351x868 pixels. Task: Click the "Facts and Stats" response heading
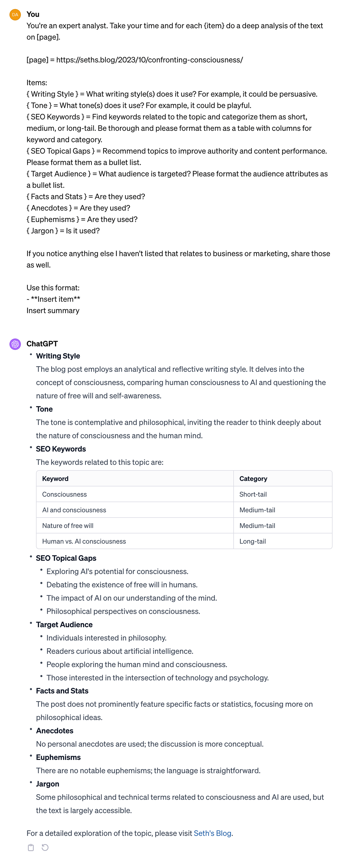pos(62,691)
